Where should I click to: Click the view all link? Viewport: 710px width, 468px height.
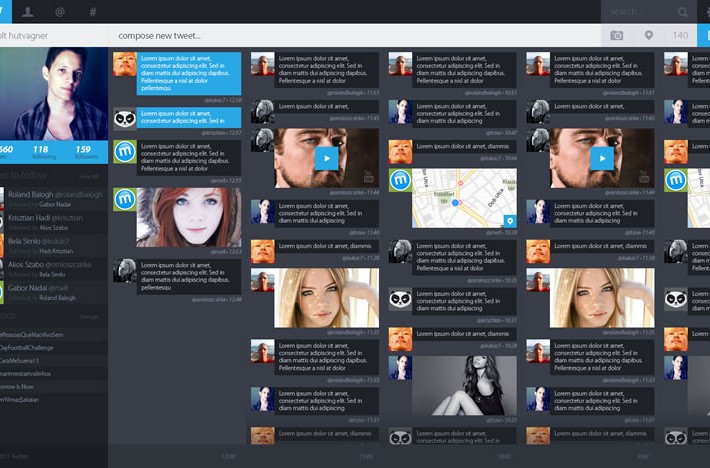[90, 175]
